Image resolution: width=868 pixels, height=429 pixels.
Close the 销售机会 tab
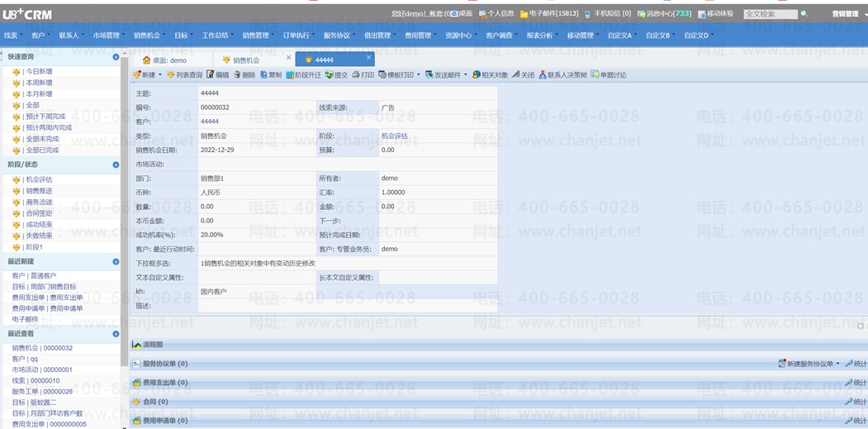(x=288, y=57)
